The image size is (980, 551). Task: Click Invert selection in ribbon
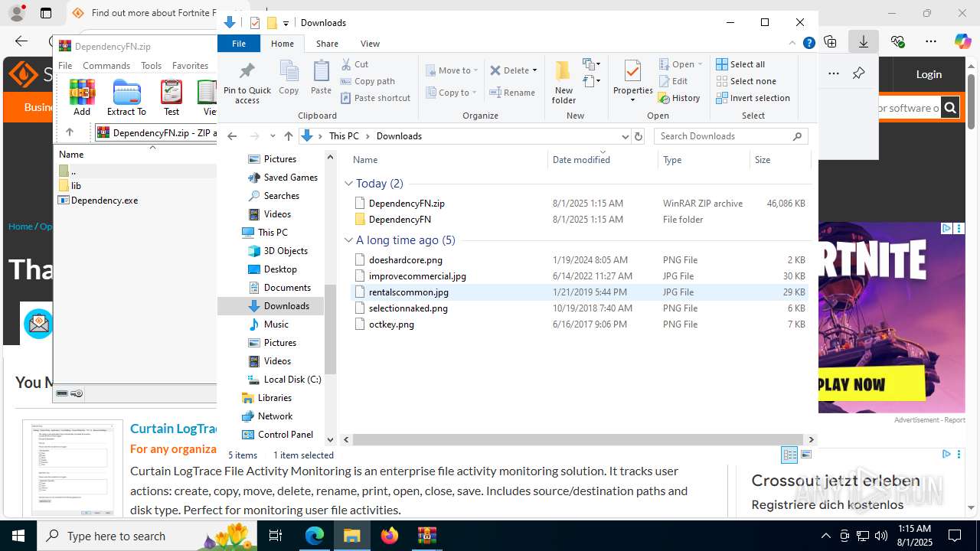[x=753, y=98]
